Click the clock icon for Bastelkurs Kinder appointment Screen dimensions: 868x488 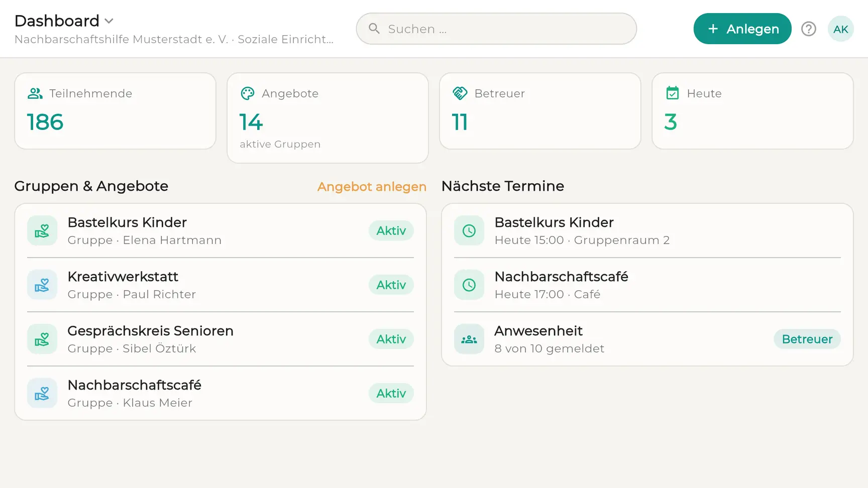click(x=469, y=230)
